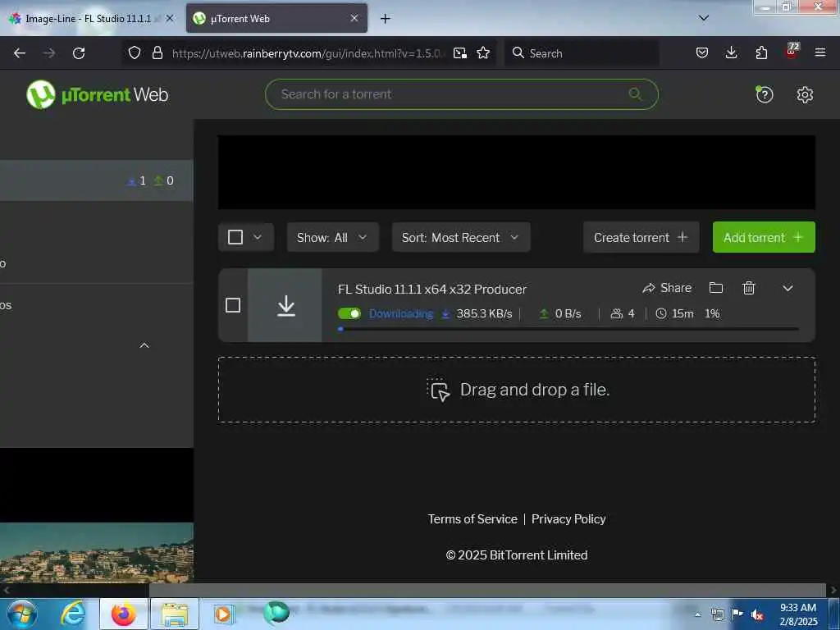Screen dimensions: 840x630
Task: Click the green Add torrent button
Action: coord(764,237)
